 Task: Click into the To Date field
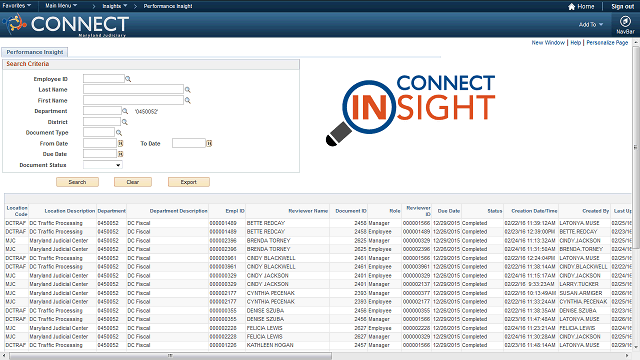[x=189, y=143]
